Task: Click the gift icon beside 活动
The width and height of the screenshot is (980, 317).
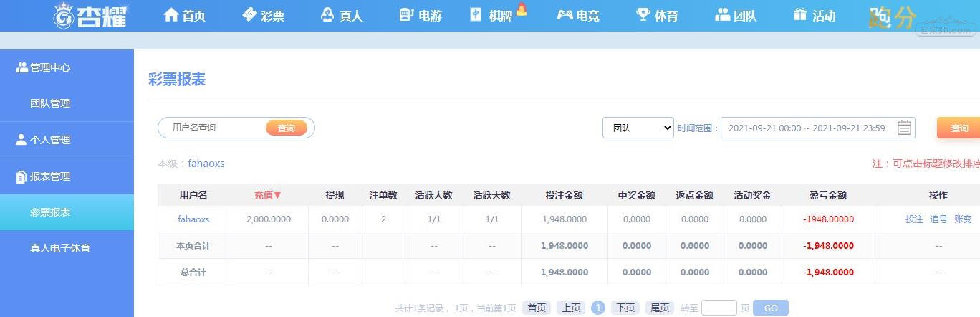Action: point(800,14)
